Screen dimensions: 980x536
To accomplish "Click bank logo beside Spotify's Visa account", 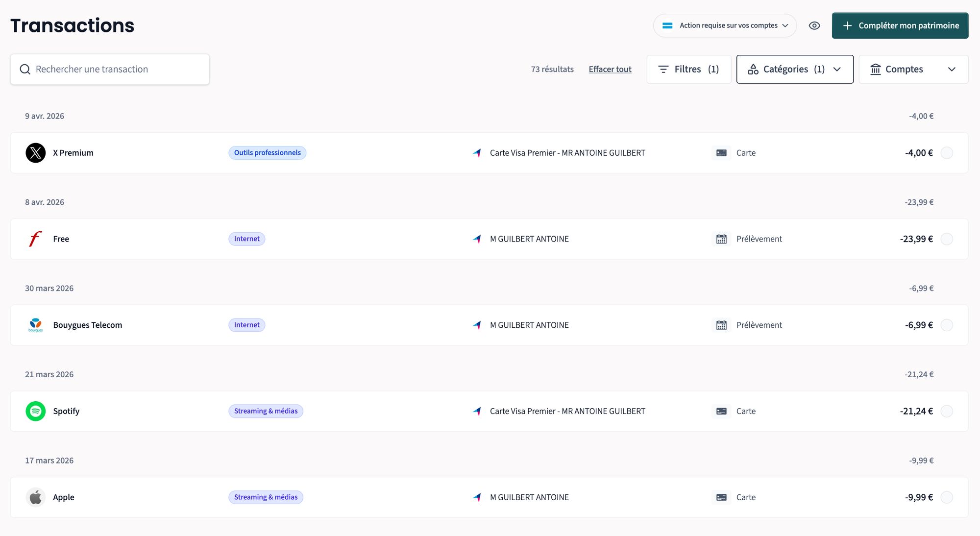I will pos(477,411).
